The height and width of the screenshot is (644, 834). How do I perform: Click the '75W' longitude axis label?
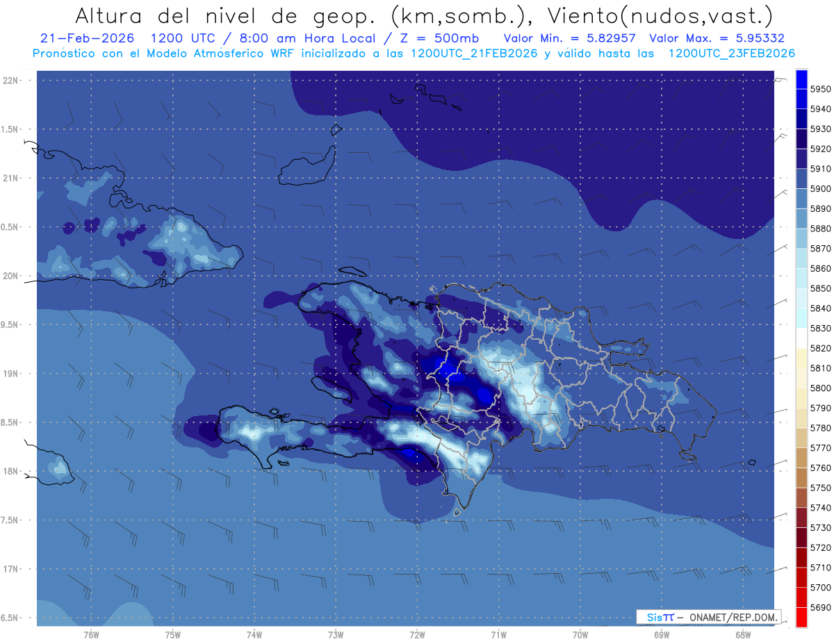tap(173, 635)
